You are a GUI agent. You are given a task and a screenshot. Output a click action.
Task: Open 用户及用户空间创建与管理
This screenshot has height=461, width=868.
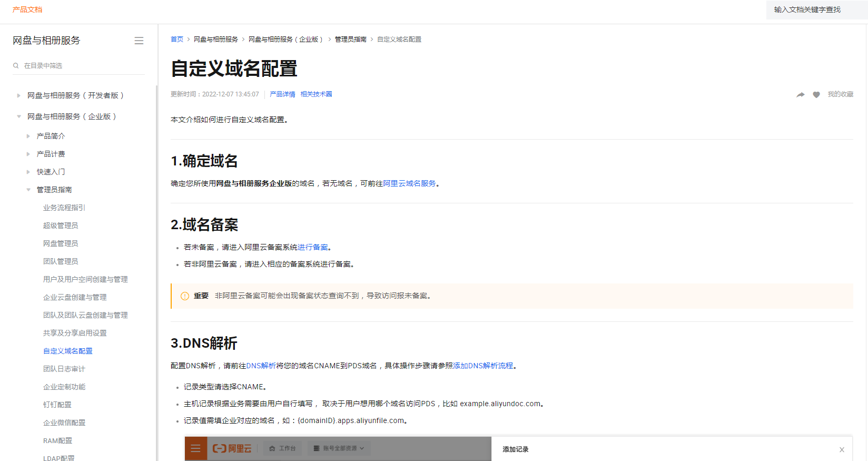pyautogui.click(x=85, y=279)
